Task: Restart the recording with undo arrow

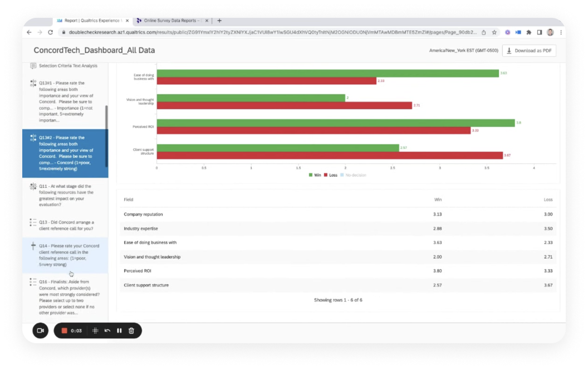Action: click(107, 330)
